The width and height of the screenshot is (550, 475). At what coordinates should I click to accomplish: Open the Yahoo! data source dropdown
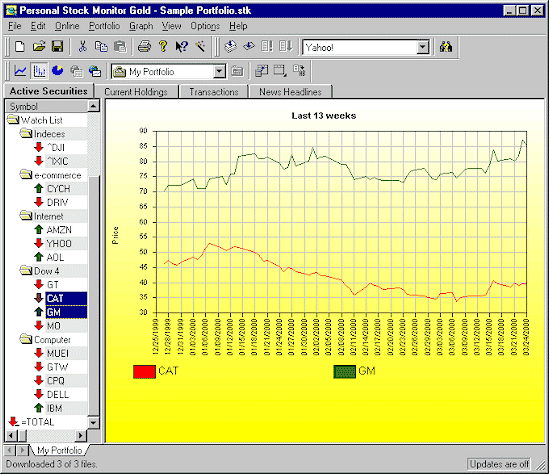pos(423,47)
